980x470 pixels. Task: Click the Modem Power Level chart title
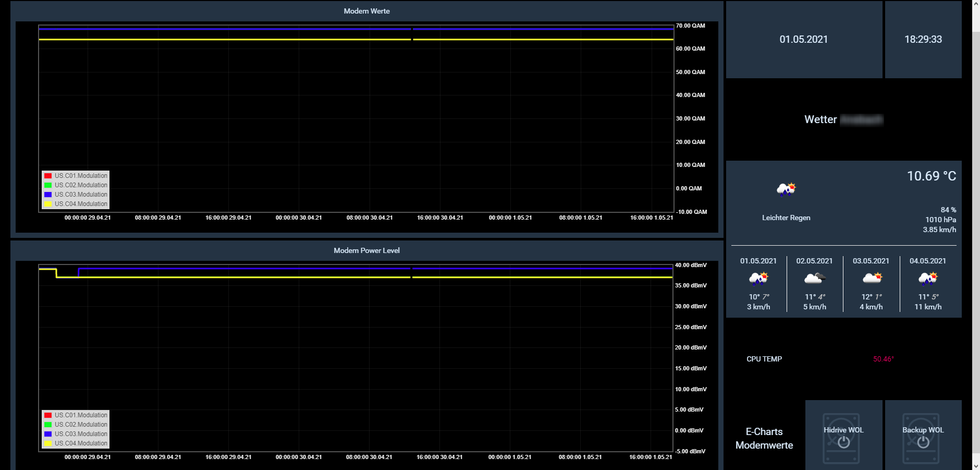coord(366,250)
